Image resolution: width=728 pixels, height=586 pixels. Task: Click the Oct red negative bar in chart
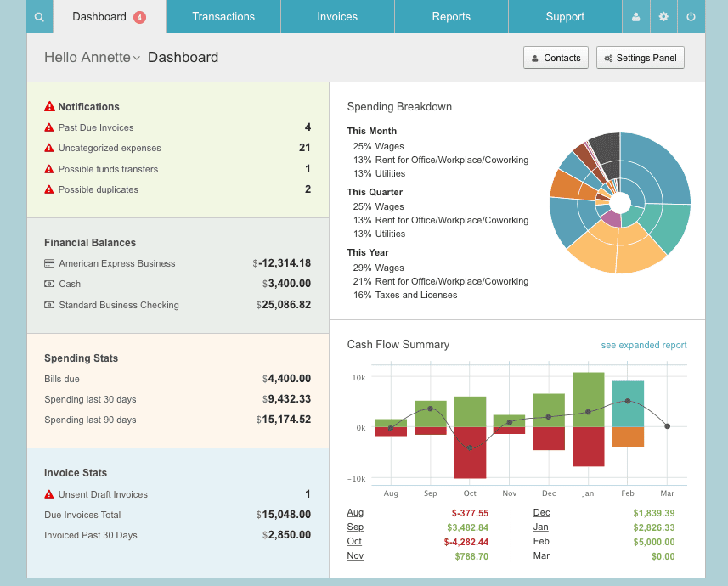point(470,453)
